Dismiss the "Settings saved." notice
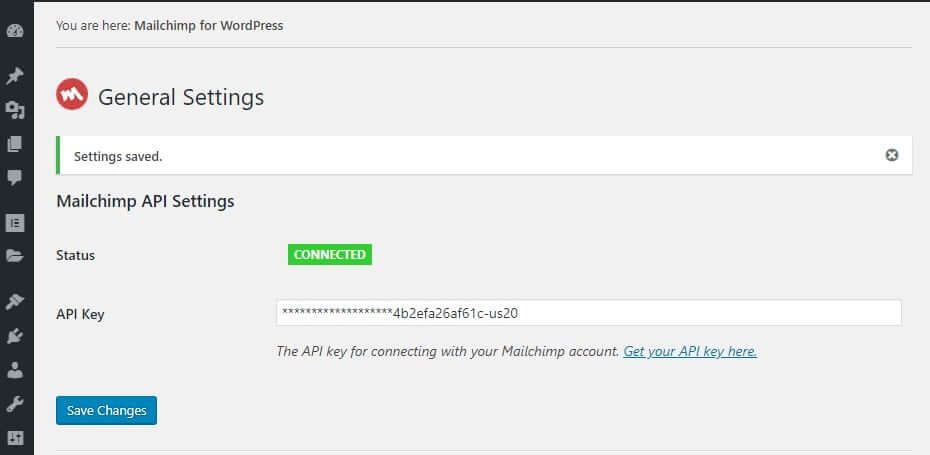 click(x=891, y=155)
